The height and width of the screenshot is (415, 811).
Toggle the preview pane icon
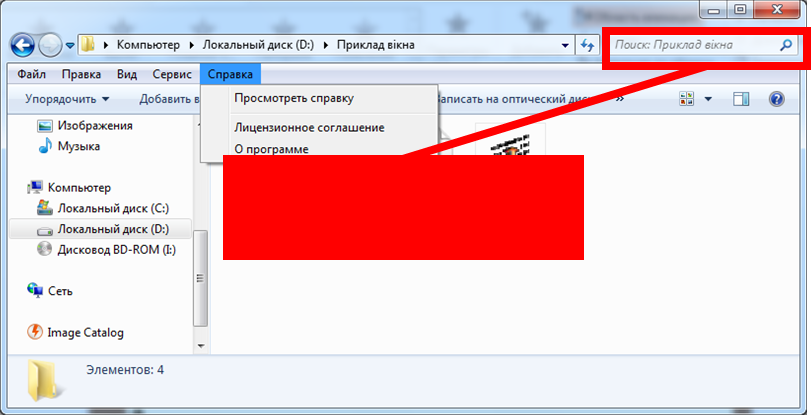tap(741, 99)
